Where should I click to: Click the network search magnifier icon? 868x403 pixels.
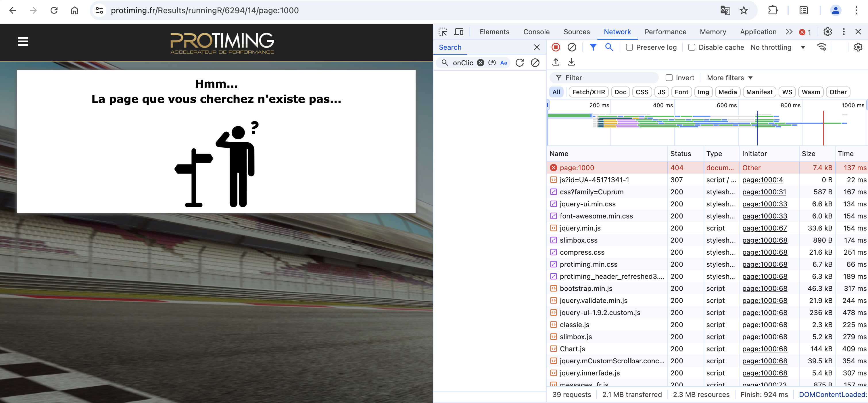[x=609, y=47]
